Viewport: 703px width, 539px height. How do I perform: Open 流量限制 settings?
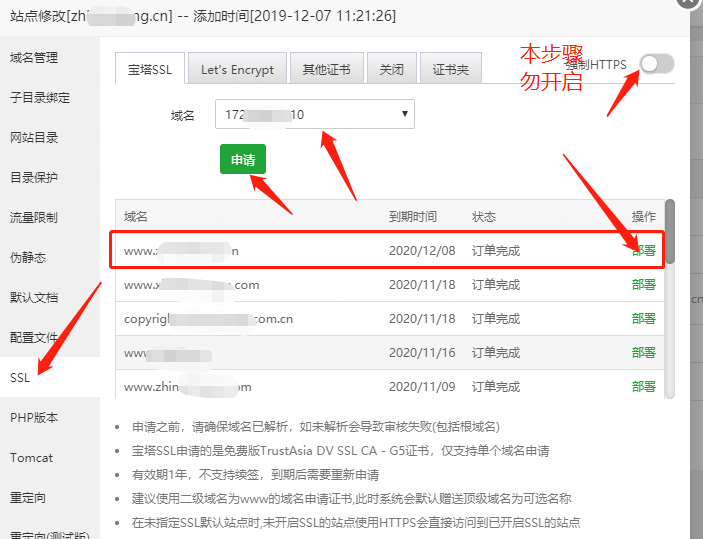(34, 217)
